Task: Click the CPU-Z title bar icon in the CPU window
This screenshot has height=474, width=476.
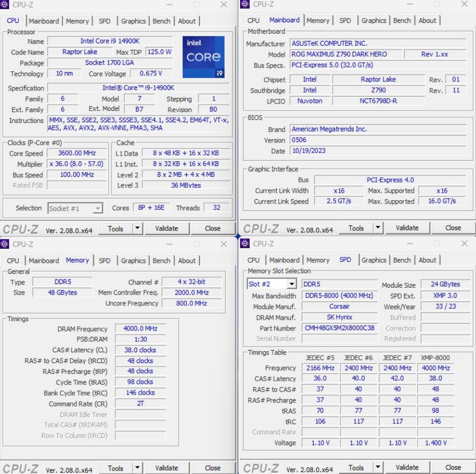Action: pos(5,5)
